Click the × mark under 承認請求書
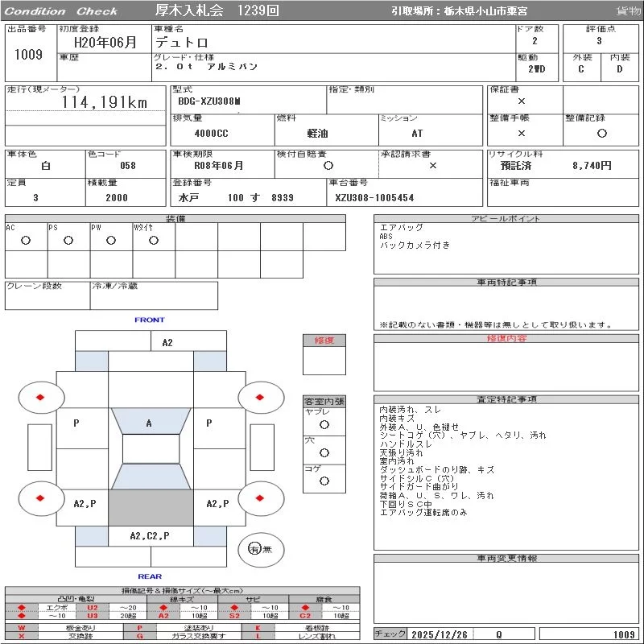This screenshot has width=644, height=644. [x=432, y=166]
